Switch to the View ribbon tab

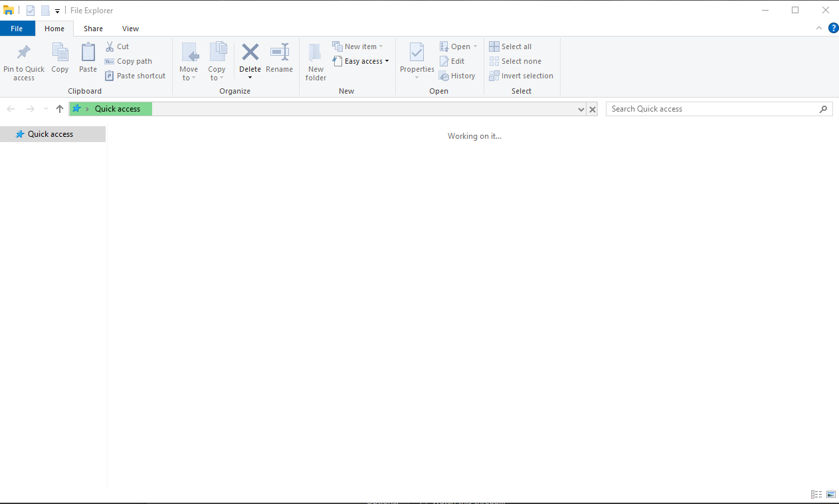tap(130, 29)
